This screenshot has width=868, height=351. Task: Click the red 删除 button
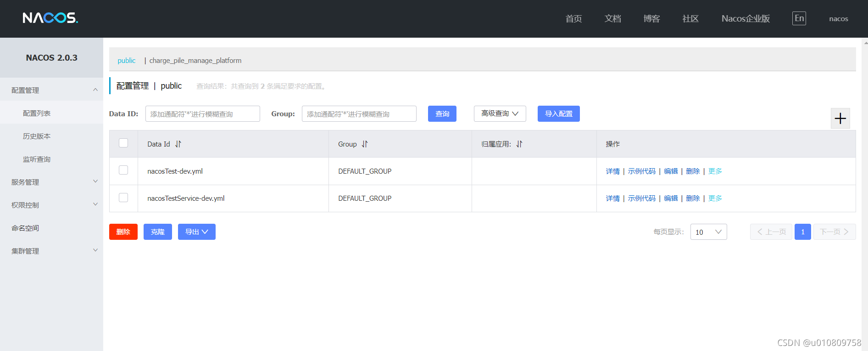pyautogui.click(x=123, y=232)
